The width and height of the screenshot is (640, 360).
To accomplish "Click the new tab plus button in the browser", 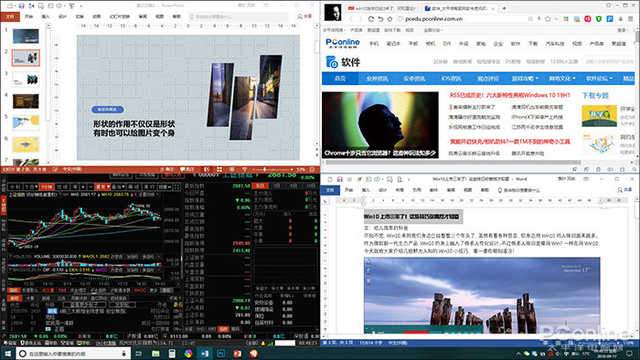I will [x=504, y=8].
